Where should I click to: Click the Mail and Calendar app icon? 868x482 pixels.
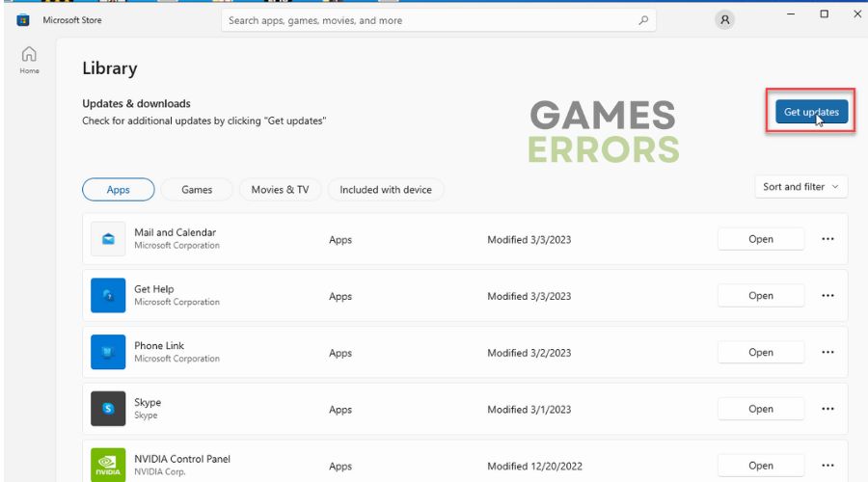click(108, 239)
